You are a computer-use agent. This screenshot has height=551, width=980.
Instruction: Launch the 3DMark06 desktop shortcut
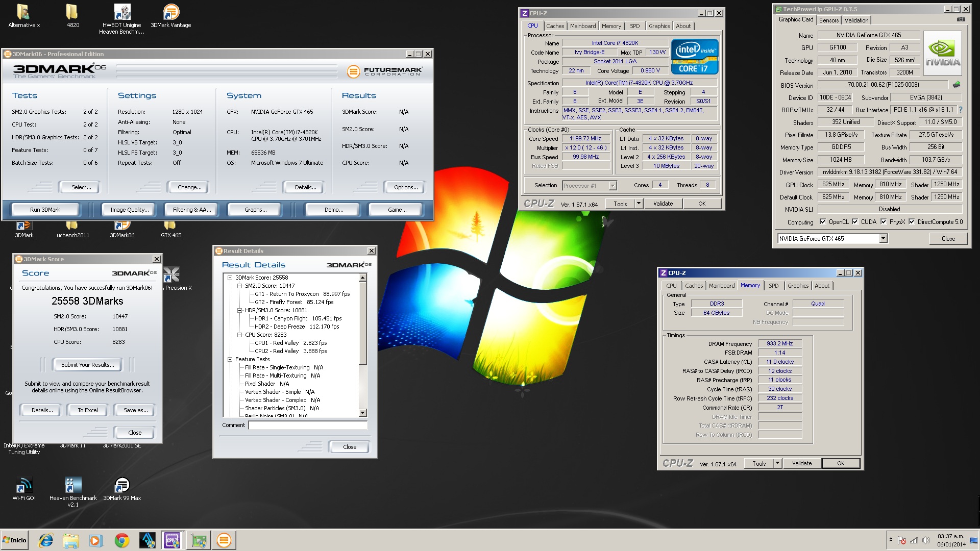(x=121, y=229)
